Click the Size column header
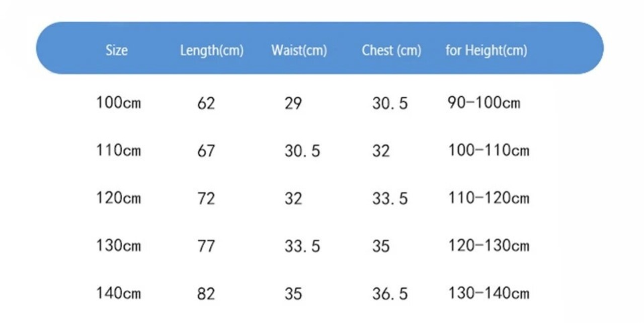Viewport: 644px width, 323px height. pos(116,50)
